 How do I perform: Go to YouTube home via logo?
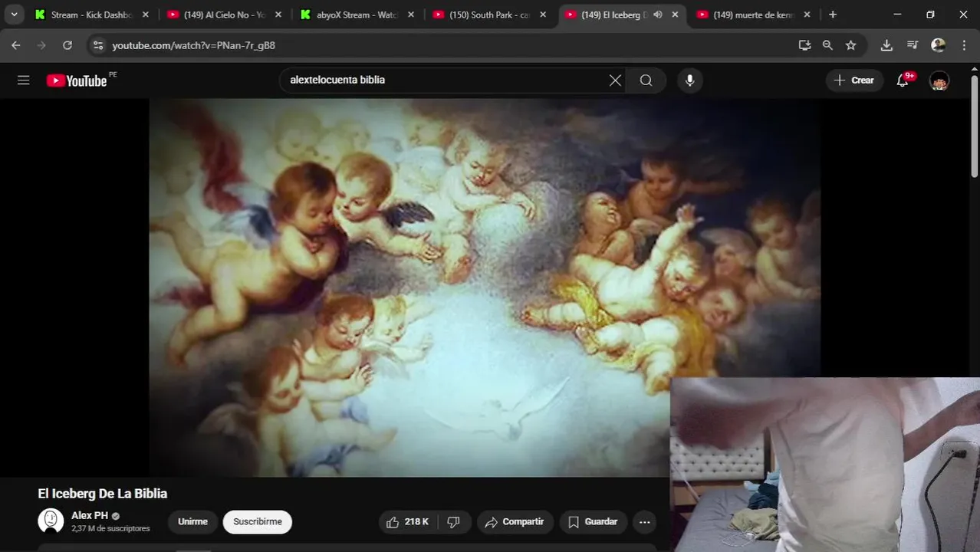pyautogui.click(x=77, y=80)
